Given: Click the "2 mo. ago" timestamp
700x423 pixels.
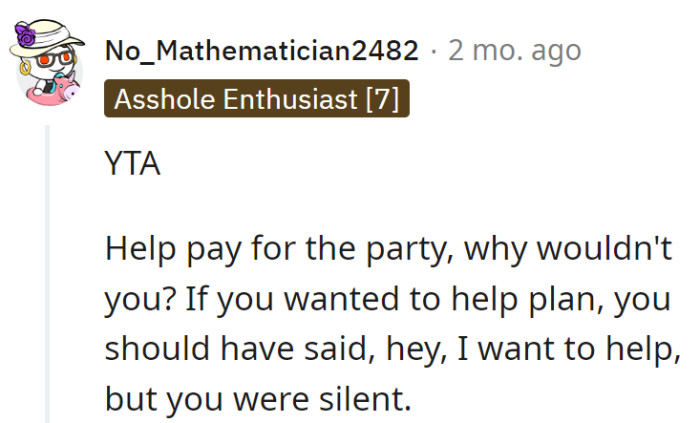Looking at the screenshot, I should click(514, 50).
